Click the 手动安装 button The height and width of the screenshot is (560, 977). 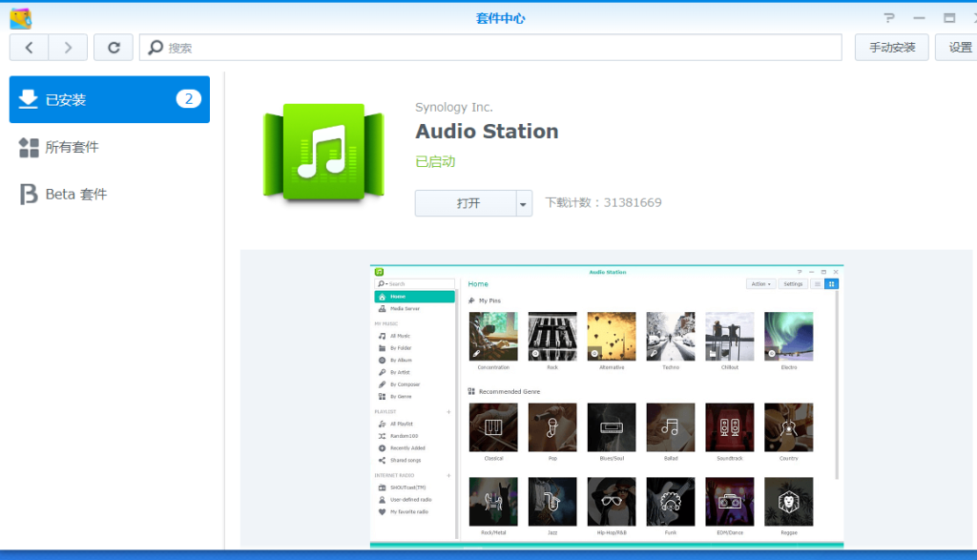coord(891,48)
